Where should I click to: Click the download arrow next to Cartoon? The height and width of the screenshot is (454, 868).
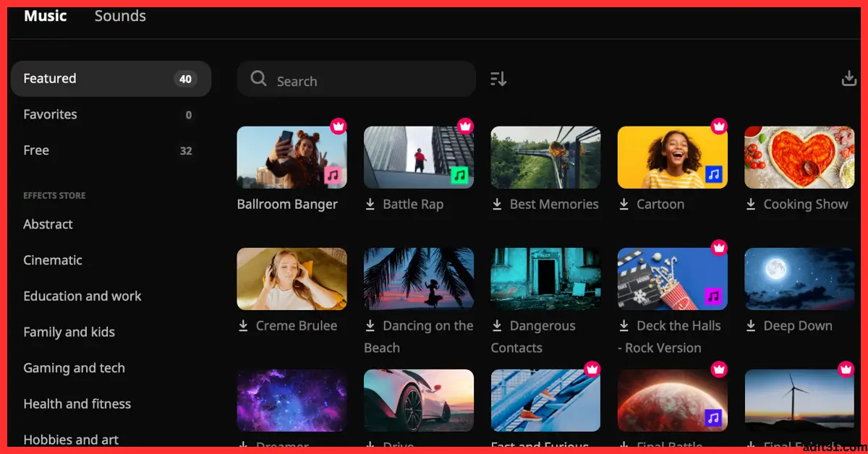click(624, 205)
